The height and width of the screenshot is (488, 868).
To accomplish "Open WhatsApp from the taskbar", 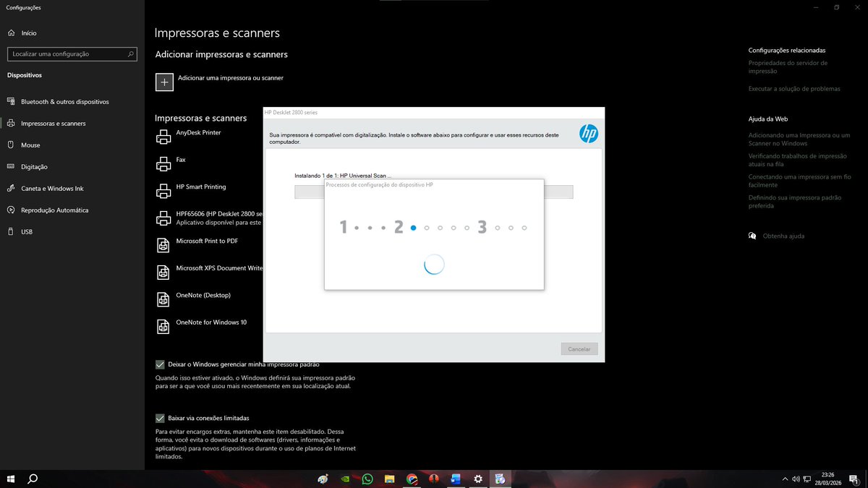I will [x=367, y=479].
